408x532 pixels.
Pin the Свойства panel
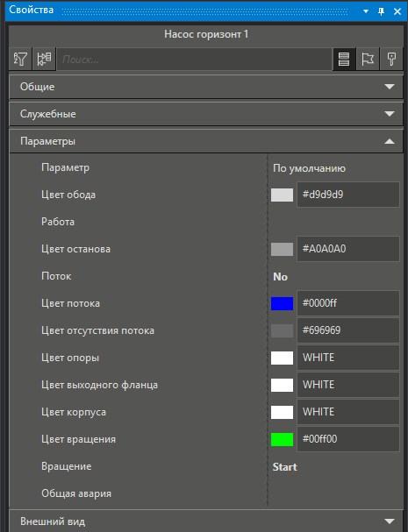point(381,11)
